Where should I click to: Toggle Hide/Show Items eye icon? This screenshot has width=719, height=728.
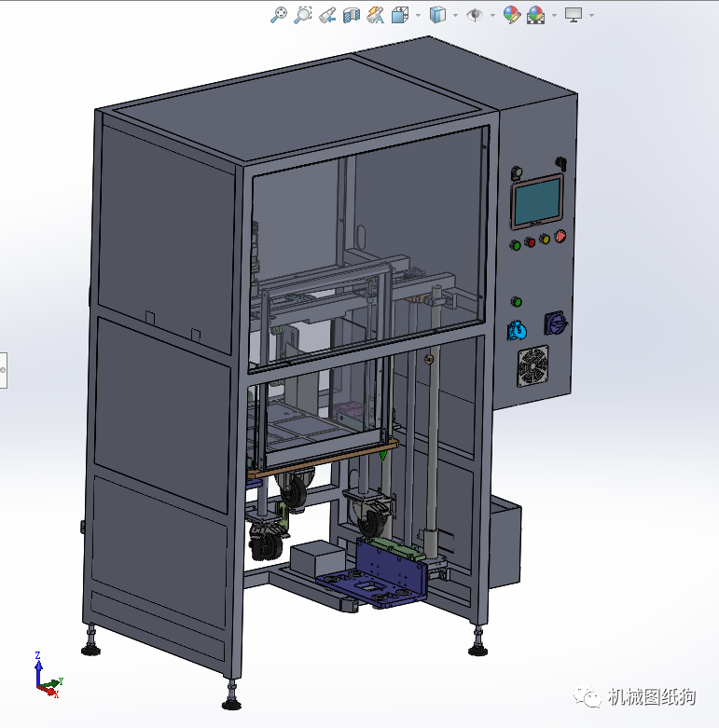[x=475, y=15]
